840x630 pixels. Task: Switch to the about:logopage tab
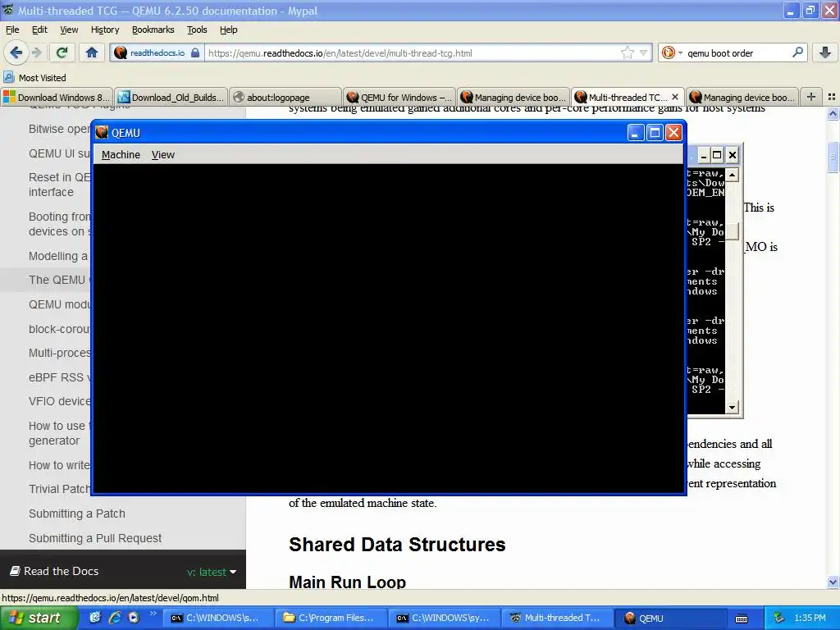285,97
